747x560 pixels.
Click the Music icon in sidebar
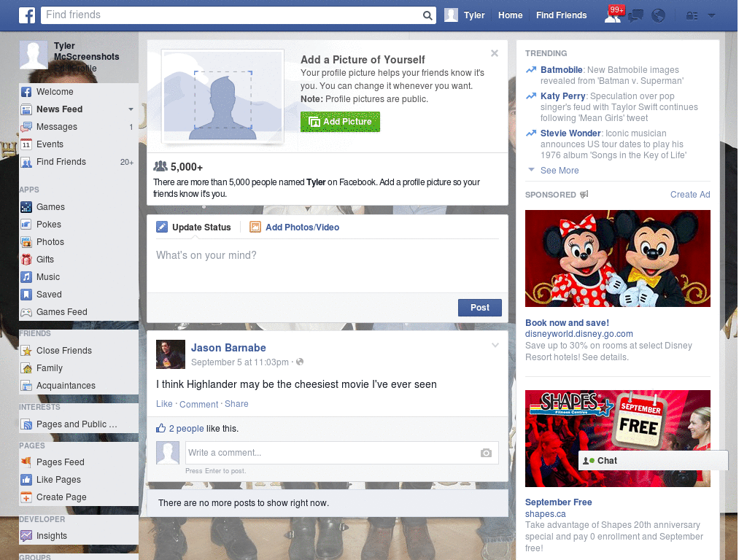point(26,277)
